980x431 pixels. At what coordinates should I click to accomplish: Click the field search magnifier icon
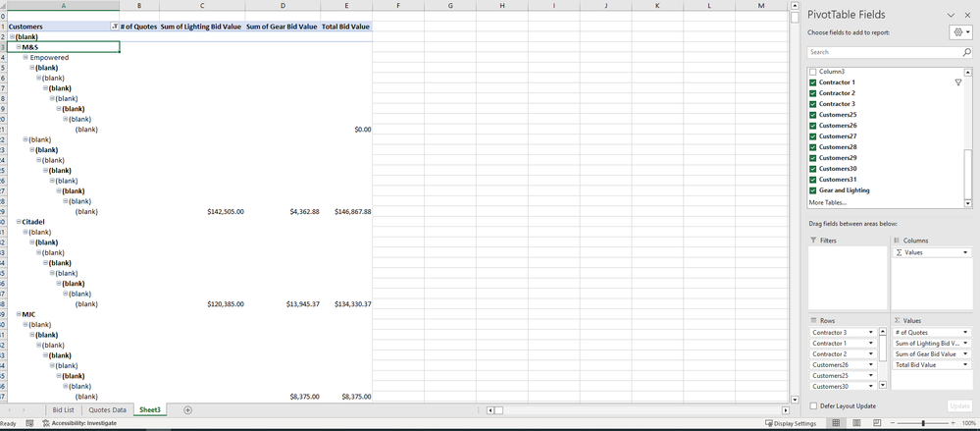coord(966,53)
